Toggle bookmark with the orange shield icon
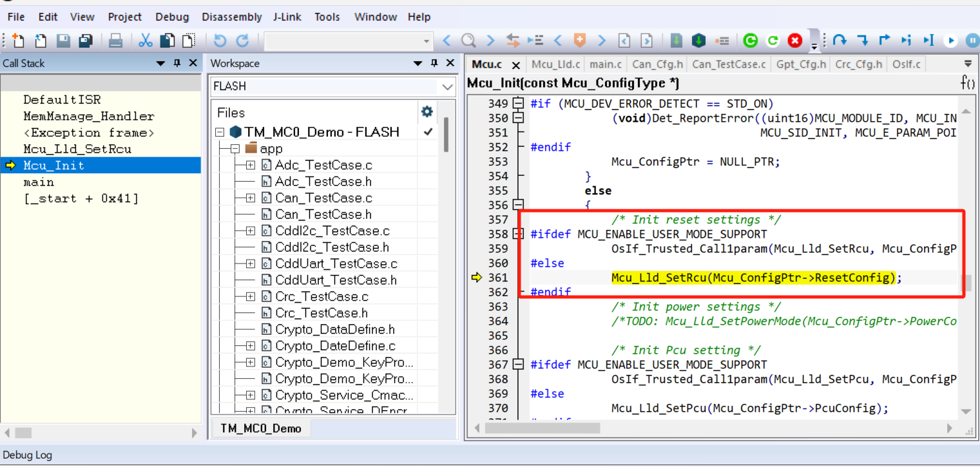The width and height of the screenshot is (980, 467). 580,41
